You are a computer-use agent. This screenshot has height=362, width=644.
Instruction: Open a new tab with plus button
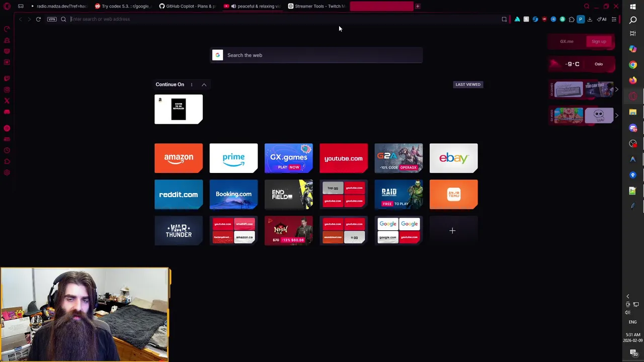(418, 6)
